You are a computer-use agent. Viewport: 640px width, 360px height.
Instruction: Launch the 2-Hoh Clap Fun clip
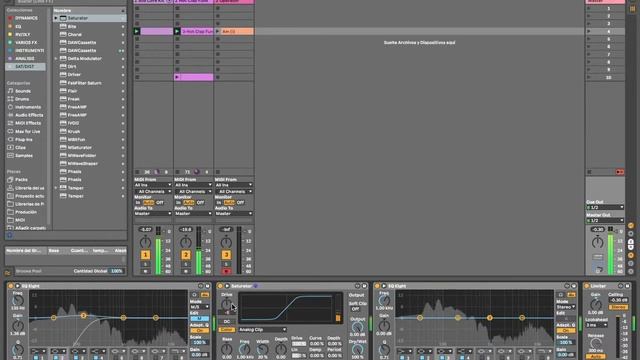pyautogui.click(x=177, y=31)
